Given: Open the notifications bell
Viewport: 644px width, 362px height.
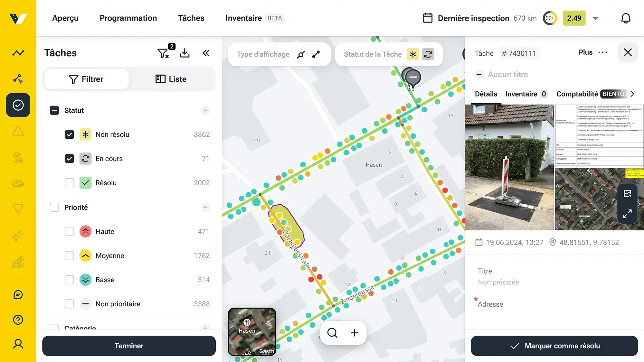Looking at the screenshot, I should tap(625, 18).
